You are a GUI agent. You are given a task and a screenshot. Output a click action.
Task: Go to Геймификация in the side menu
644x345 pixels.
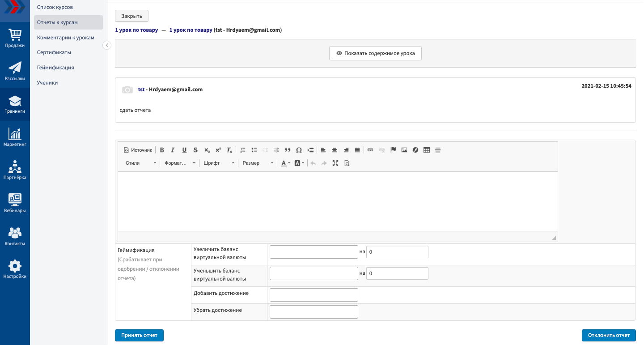55,68
